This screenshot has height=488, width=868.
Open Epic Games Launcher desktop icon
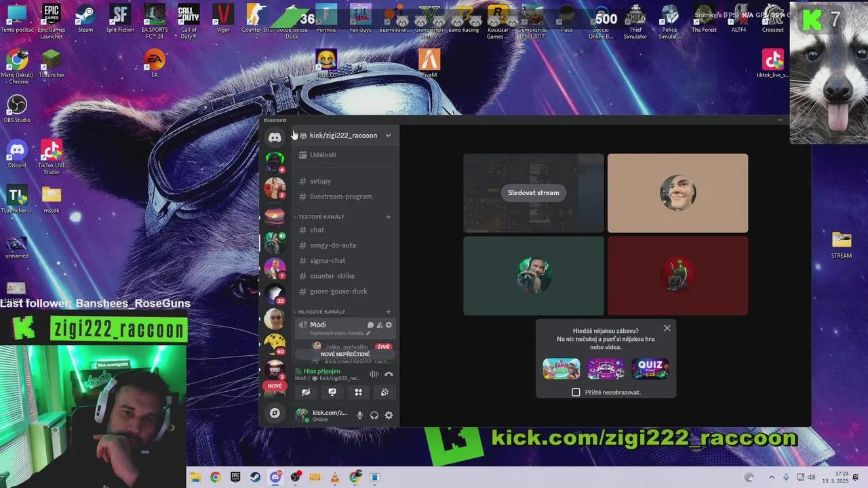click(x=52, y=21)
